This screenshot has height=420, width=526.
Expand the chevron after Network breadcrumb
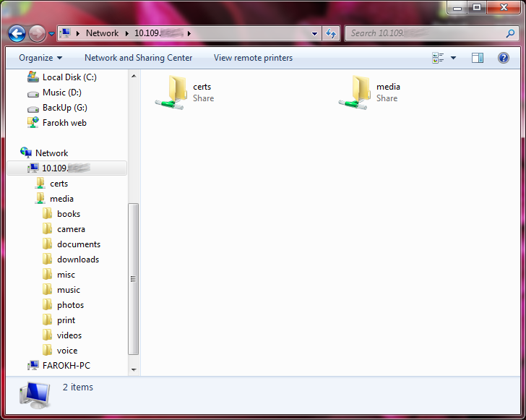tap(127, 33)
